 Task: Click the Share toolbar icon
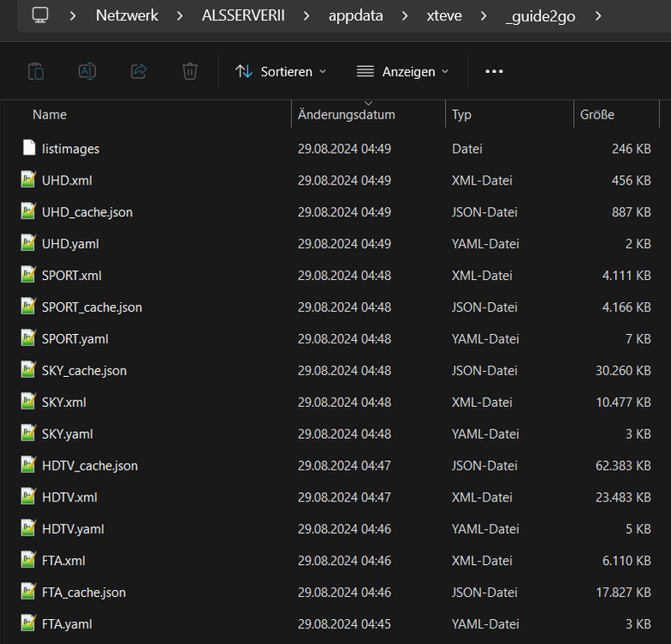138,71
